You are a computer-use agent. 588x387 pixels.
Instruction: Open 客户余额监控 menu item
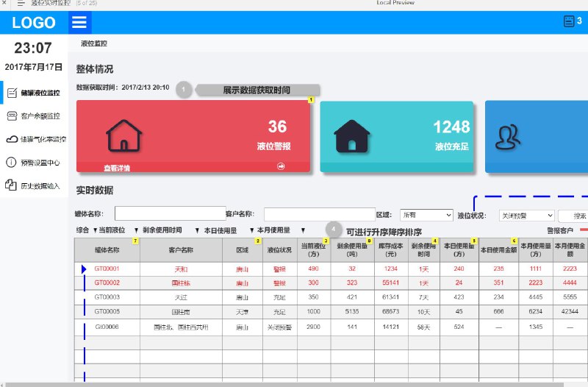[x=40, y=116]
